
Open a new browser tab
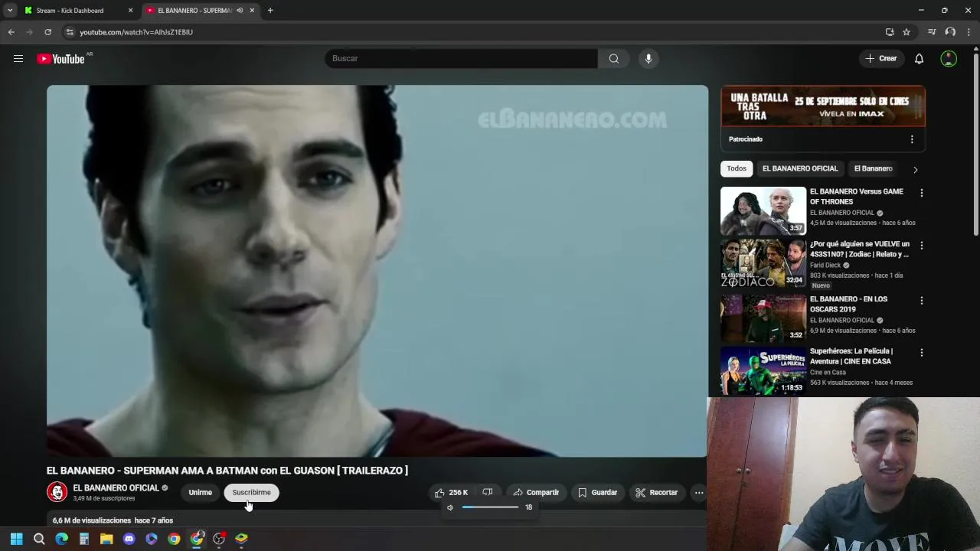[x=270, y=11]
